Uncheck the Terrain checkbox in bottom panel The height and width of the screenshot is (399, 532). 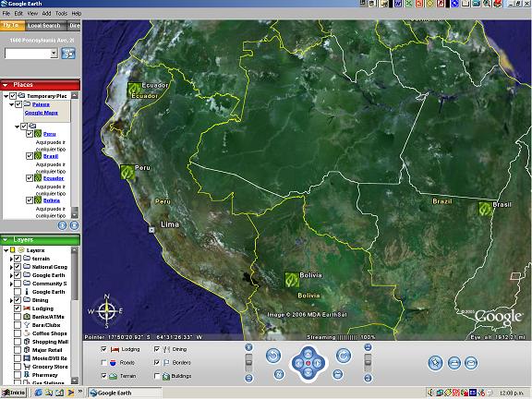(103, 376)
